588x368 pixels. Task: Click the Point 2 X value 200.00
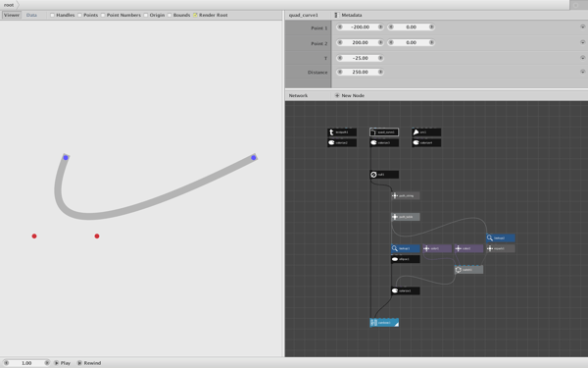pyautogui.click(x=360, y=42)
